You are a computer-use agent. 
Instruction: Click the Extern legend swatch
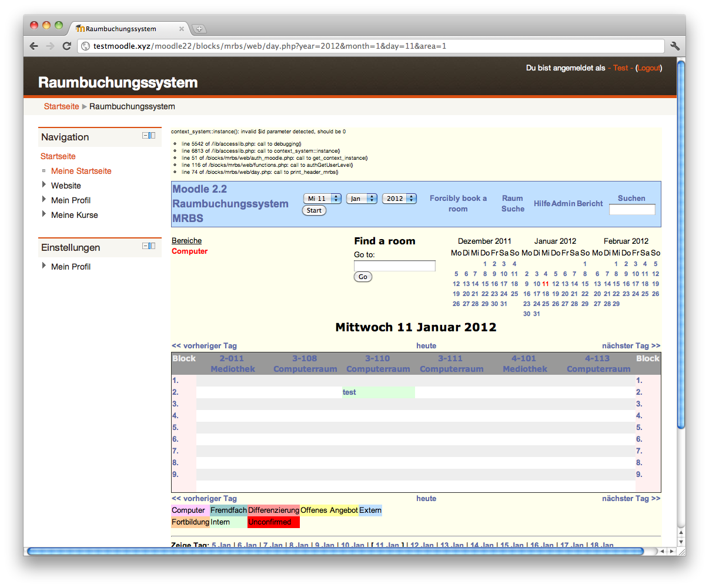(370, 510)
